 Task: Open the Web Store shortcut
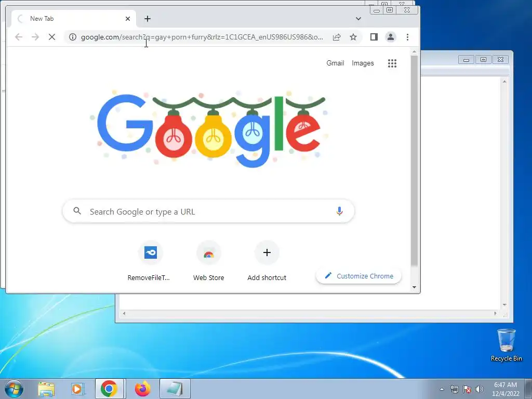(x=209, y=261)
